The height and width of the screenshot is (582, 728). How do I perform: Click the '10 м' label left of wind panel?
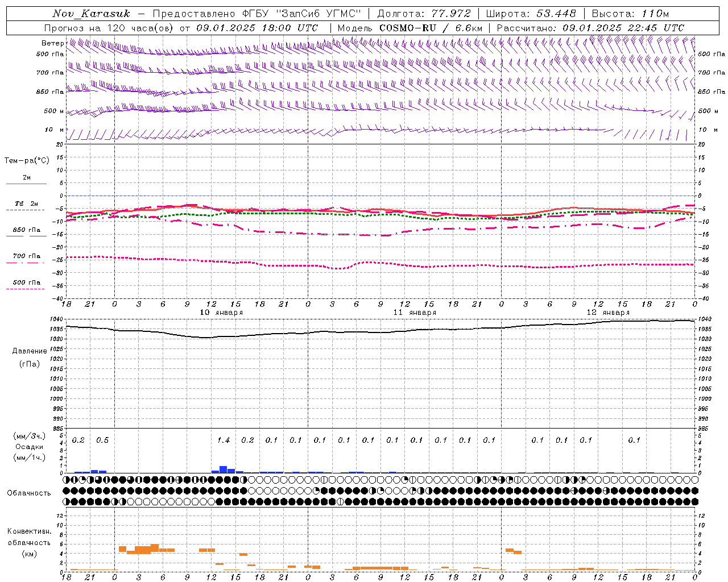tap(54, 130)
